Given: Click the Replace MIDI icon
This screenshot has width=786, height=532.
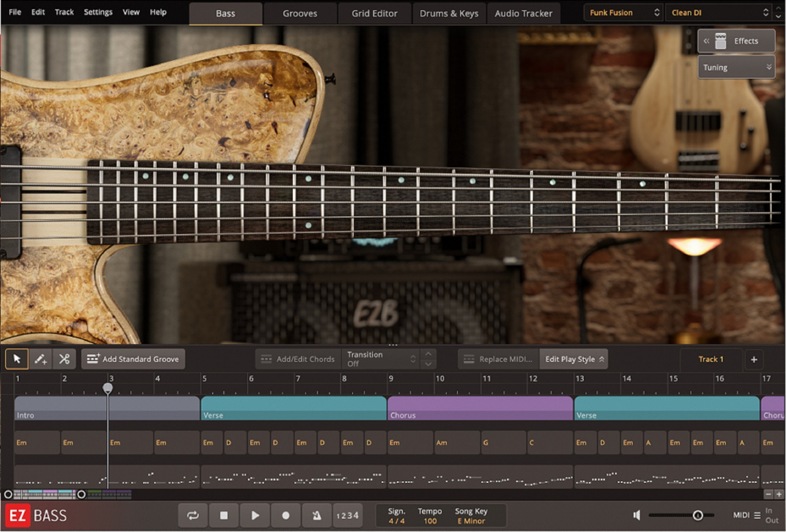Looking at the screenshot, I should point(470,358).
